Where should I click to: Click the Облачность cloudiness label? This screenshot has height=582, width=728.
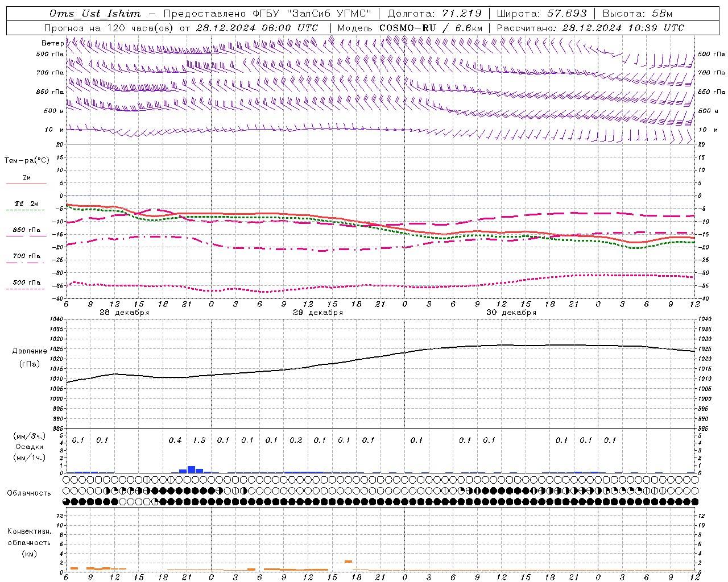[x=29, y=493]
